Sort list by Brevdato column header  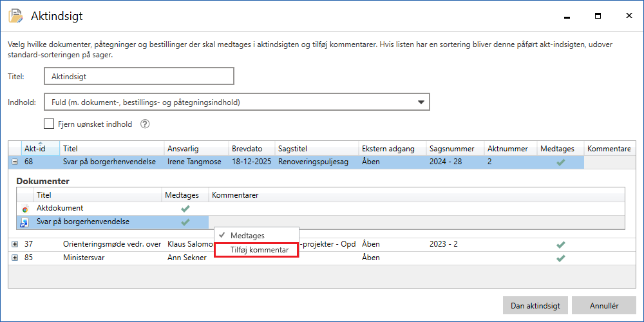tap(245, 149)
